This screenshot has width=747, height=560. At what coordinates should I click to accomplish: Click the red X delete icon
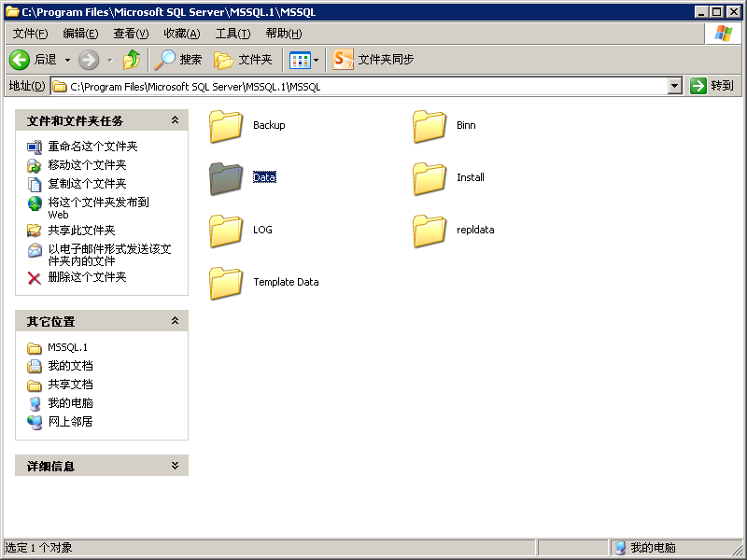coord(35,277)
